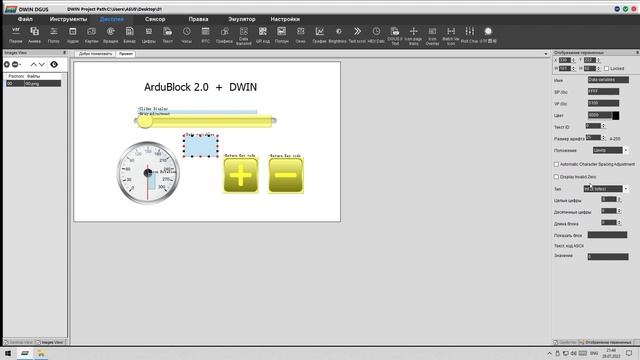
Task: Click the minus button on the canvas
Action: coord(286,175)
